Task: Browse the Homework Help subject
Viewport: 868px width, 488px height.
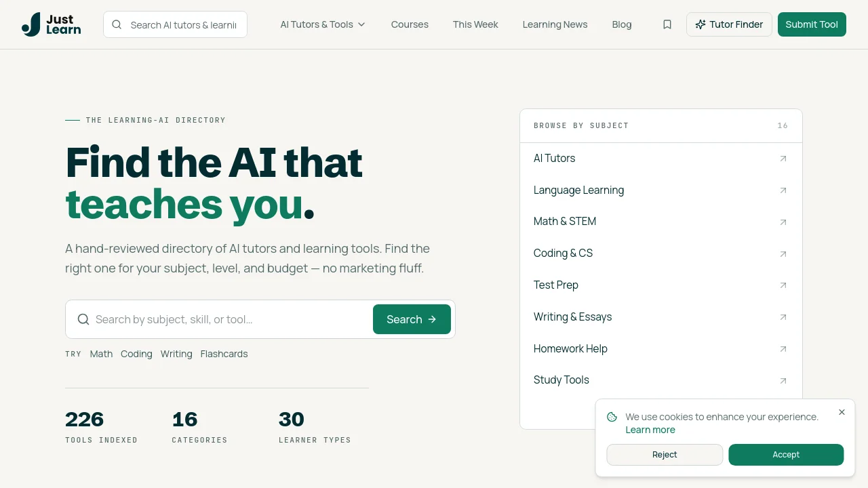Action: point(661,349)
